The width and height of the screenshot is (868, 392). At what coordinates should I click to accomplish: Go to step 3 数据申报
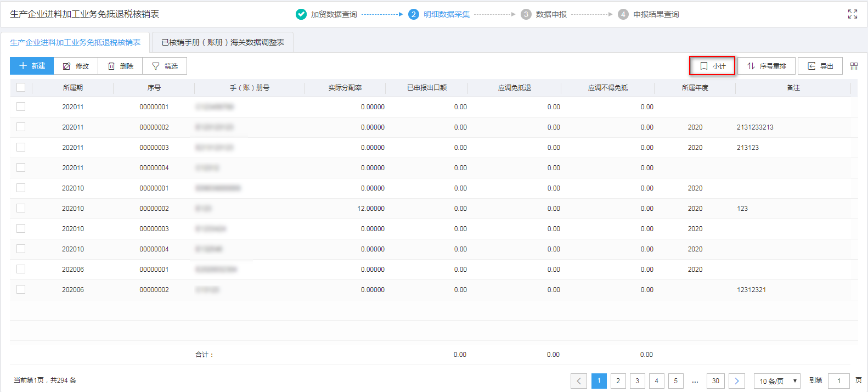pyautogui.click(x=544, y=14)
